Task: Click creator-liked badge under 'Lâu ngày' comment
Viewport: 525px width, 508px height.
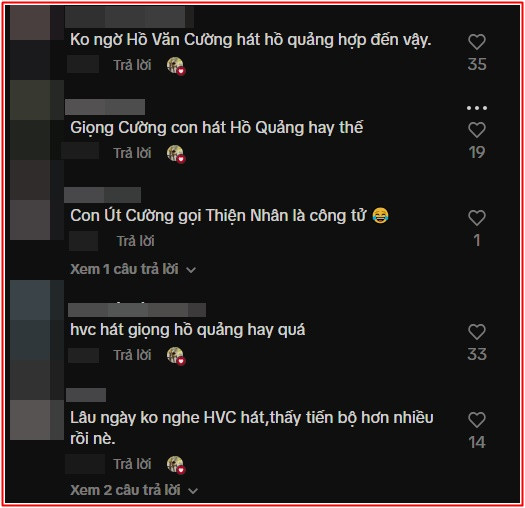Action: click(176, 465)
